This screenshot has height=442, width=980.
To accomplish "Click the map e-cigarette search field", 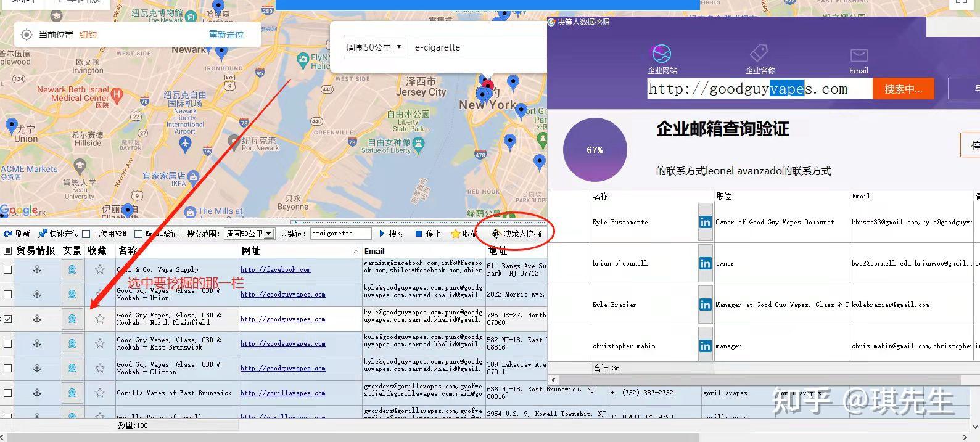I will click(475, 47).
